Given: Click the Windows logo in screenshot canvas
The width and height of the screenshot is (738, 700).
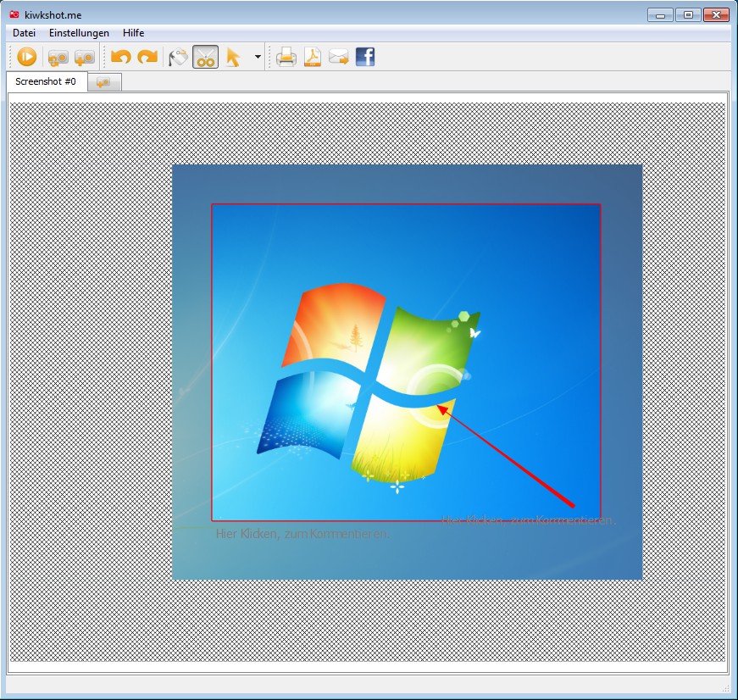Looking at the screenshot, I should click(369, 383).
